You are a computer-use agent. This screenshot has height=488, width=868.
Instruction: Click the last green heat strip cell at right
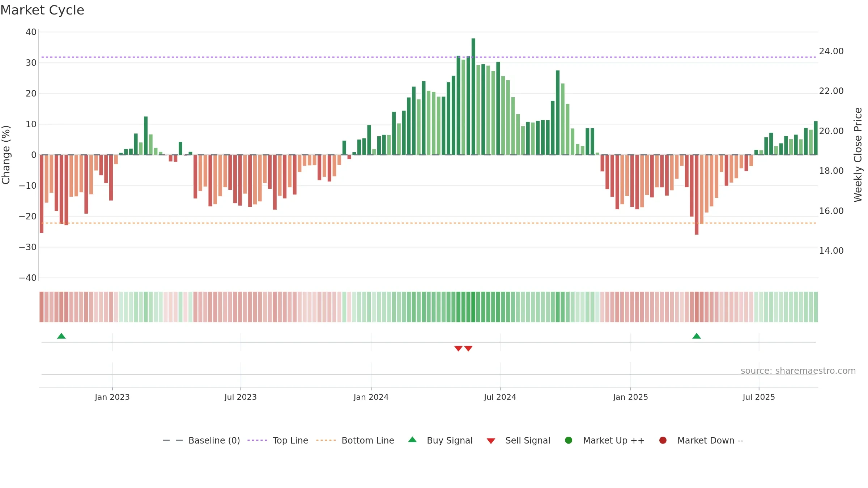click(816, 307)
